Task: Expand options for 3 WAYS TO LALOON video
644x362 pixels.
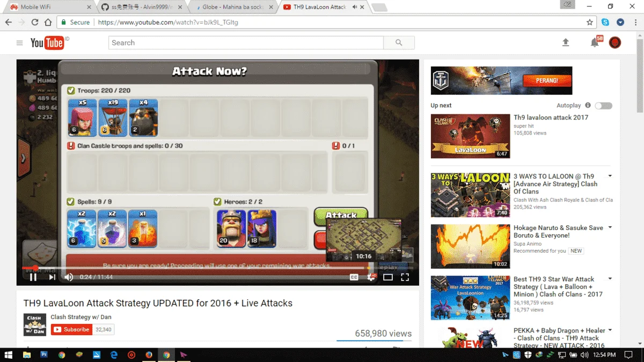Action: tap(610, 176)
